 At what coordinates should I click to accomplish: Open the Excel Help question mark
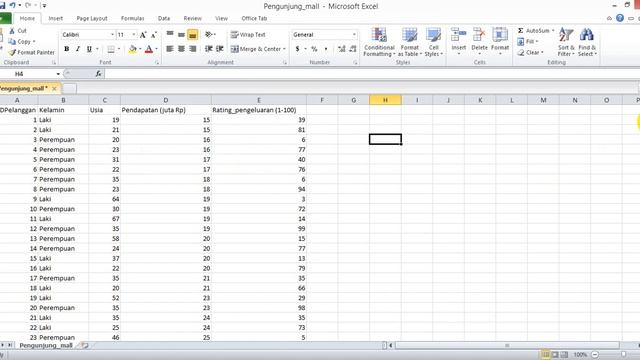(620, 18)
